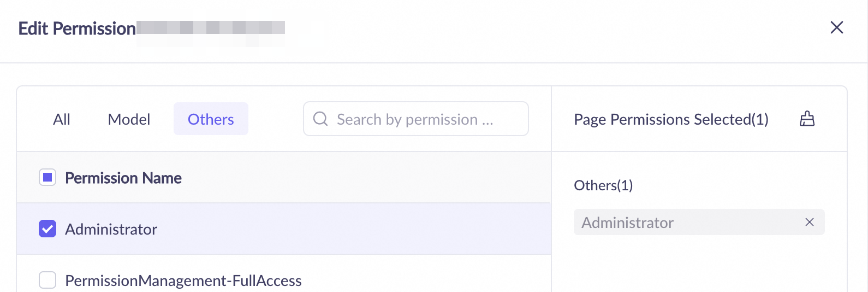Switch to the All tab
The width and height of the screenshot is (868, 292).
(x=62, y=119)
